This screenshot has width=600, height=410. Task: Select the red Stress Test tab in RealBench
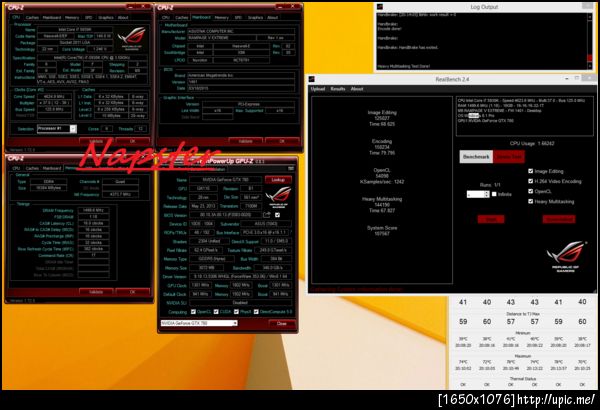pos(509,157)
